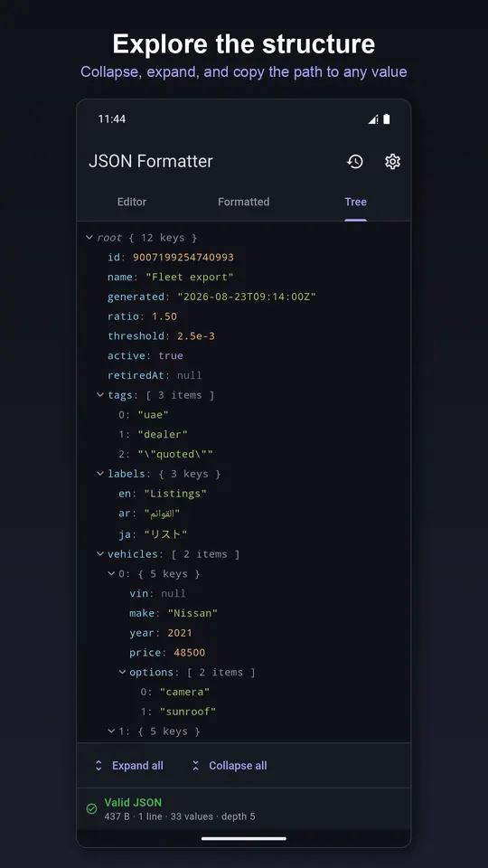Select the id value 9007199254740993
488x868 pixels.
pyautogui.click(x=183, y=258)
